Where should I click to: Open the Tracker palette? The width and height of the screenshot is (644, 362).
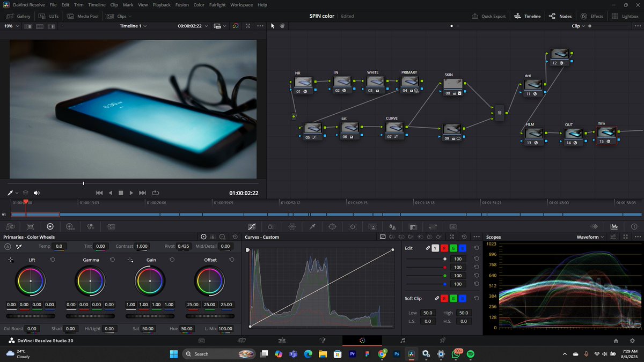pos(353,226)
